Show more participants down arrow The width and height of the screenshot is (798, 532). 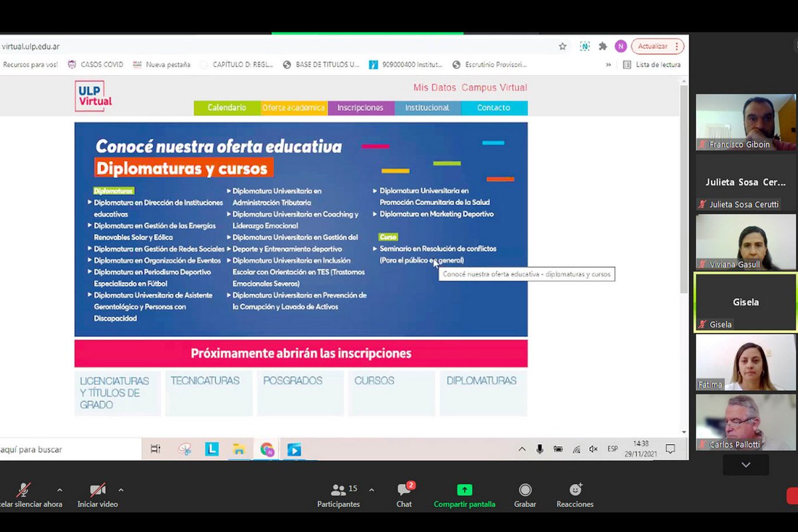(745, 465)
